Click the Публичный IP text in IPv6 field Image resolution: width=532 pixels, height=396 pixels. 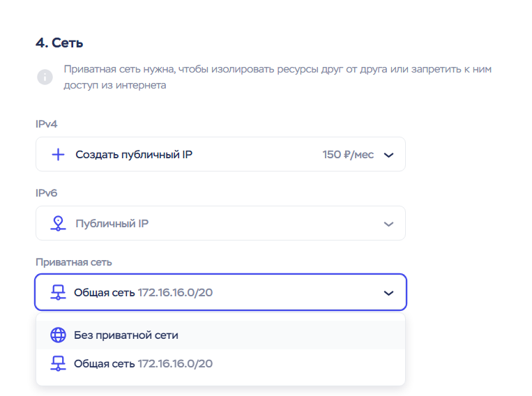112,224
